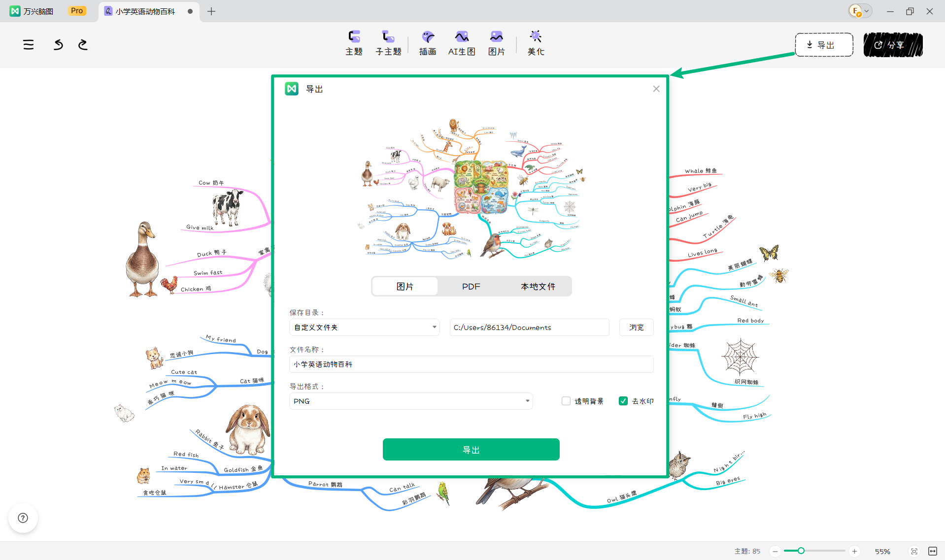This screenshot has width=945, height=560.
Task: Click the 分享 share button
Action: pos(893,45)
